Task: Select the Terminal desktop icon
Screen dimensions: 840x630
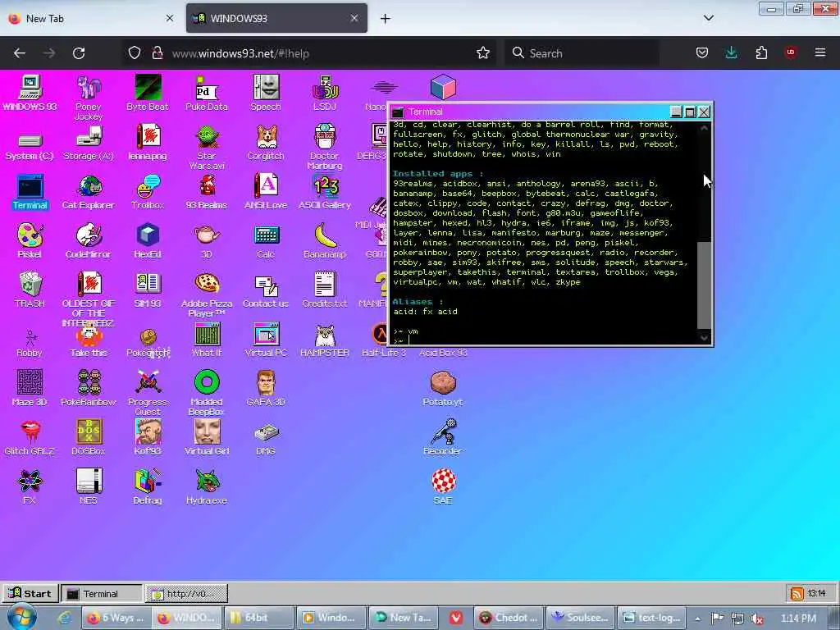Action: 30,192
